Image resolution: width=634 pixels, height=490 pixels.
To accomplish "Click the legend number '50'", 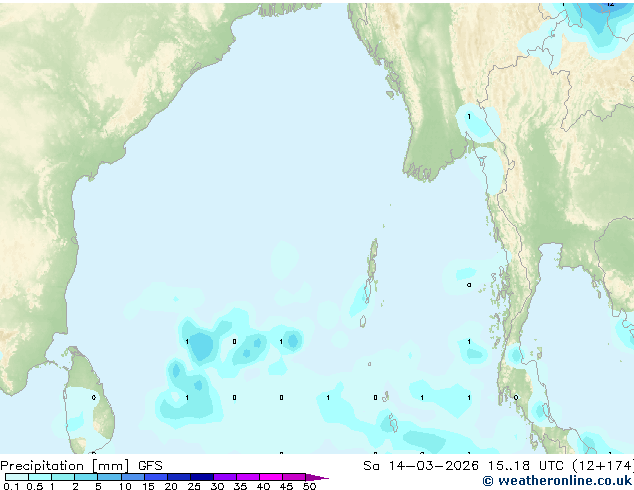I will [309, 486].
